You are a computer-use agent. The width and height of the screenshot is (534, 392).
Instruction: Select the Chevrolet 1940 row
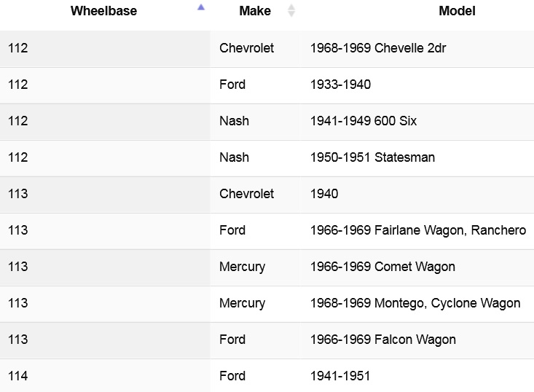(x=267, y=195)
